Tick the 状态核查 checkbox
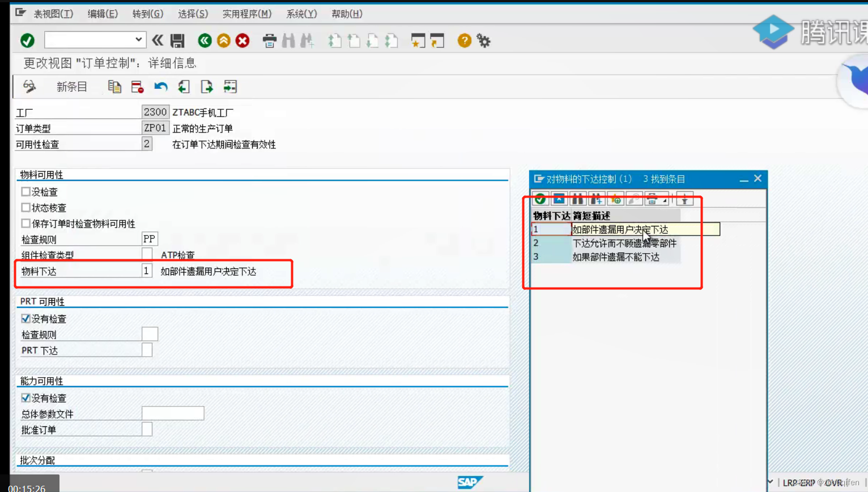Viewport: 868px width, 492px height. tap(25, 208)
